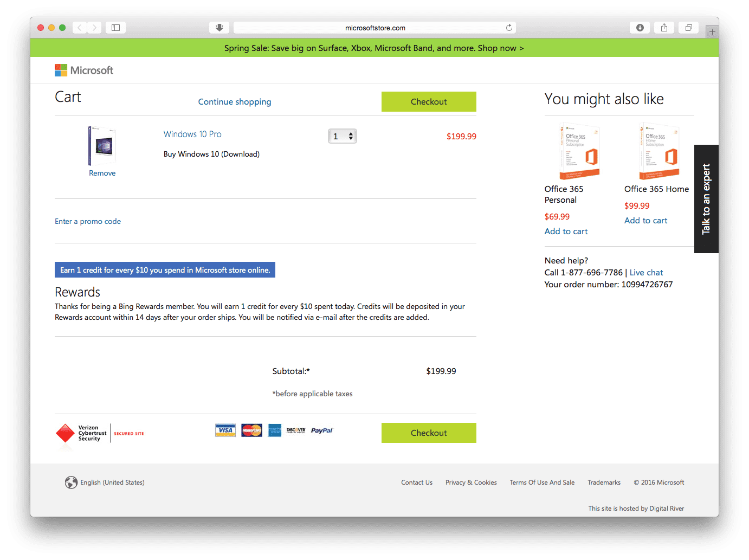Reload the page with refresh icon
This screenshot has height=560, width=749.
click(x=509, y=28)
